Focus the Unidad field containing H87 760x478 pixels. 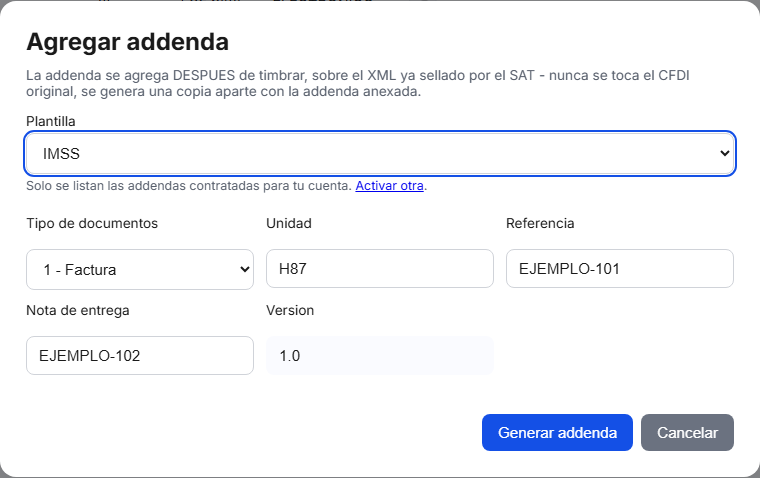[380, 269]
